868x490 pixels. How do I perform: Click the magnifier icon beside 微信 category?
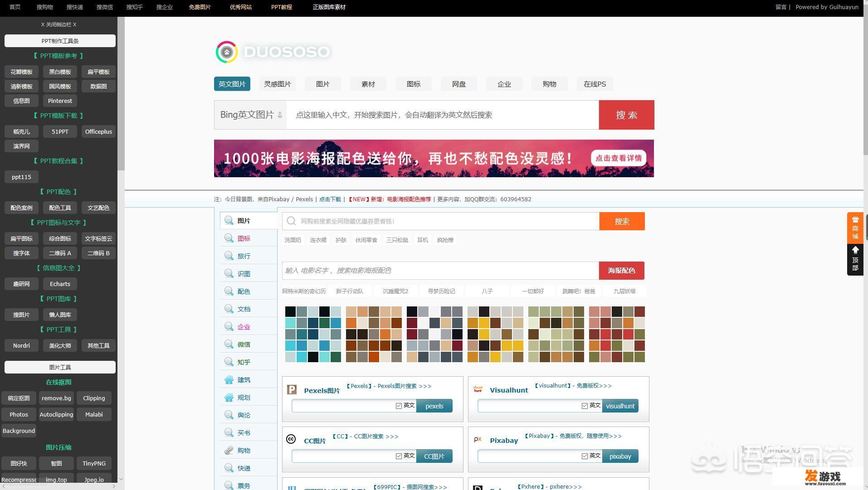[x=229, y=344]
